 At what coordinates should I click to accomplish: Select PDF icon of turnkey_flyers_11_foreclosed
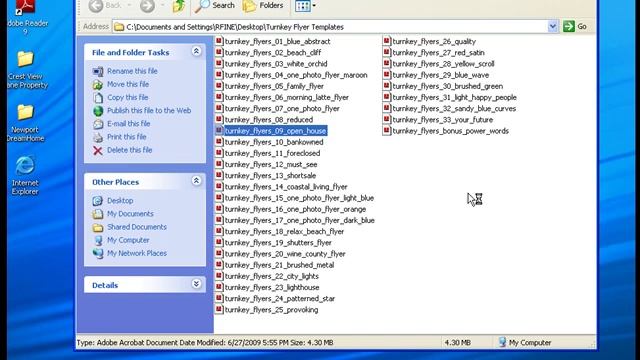pos(219,153)
